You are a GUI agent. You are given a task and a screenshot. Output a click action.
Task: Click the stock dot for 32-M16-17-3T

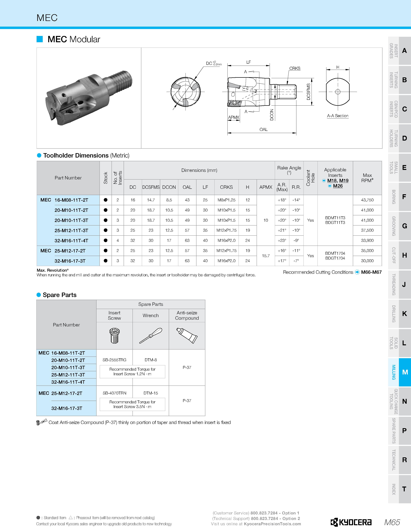click(x=106, y=261)
